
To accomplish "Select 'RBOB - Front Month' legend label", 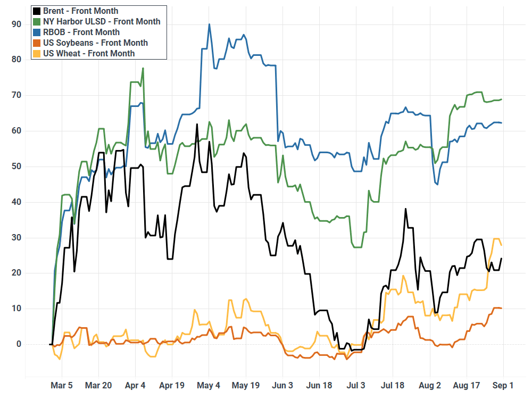I will pyautogui.click(x=81, y=32).
